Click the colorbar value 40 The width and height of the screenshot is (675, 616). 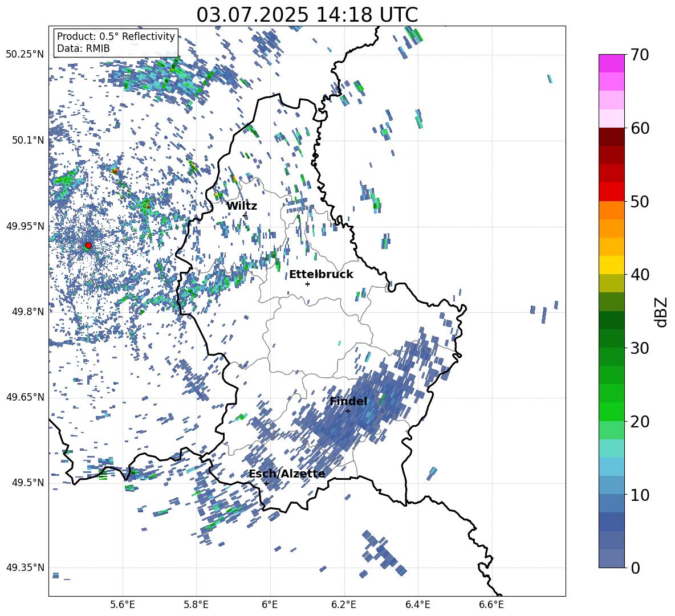click(x=640, y=275)
